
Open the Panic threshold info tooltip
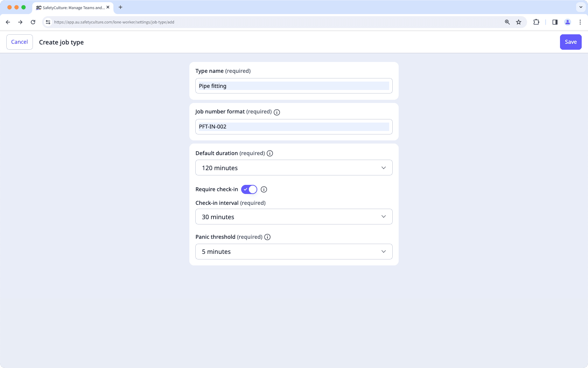pyautogui.click(x=267, y=237)
